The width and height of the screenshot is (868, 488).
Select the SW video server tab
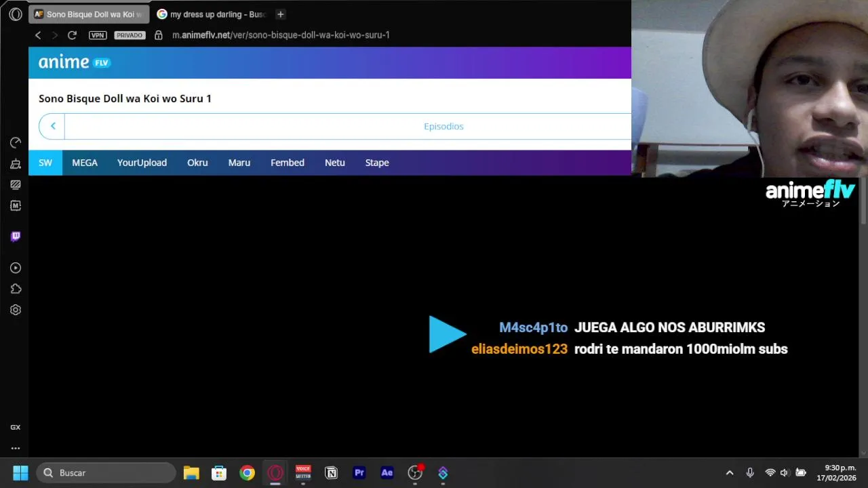pos(45,163)
